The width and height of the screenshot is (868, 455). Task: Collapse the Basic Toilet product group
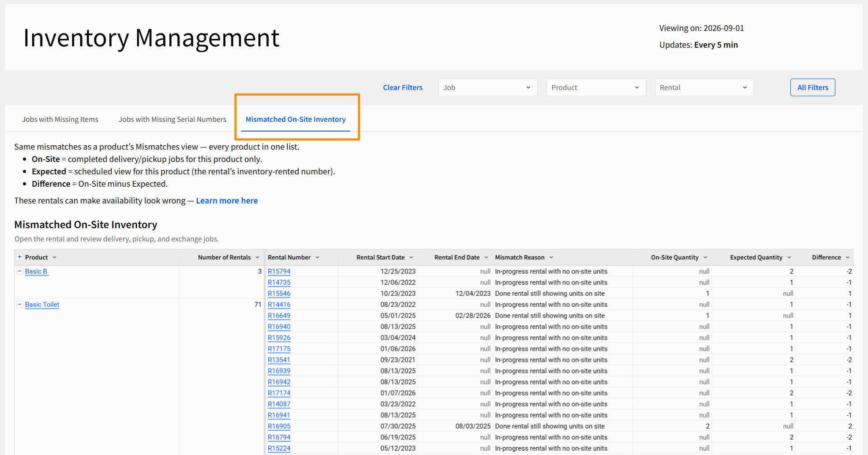click(x=19, y=304)
